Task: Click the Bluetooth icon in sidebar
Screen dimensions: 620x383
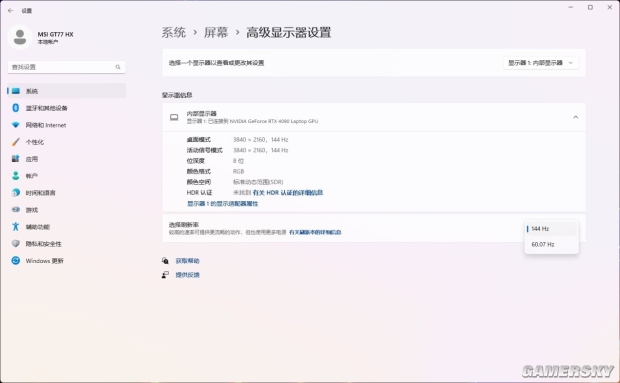Action: pos(16,108)
